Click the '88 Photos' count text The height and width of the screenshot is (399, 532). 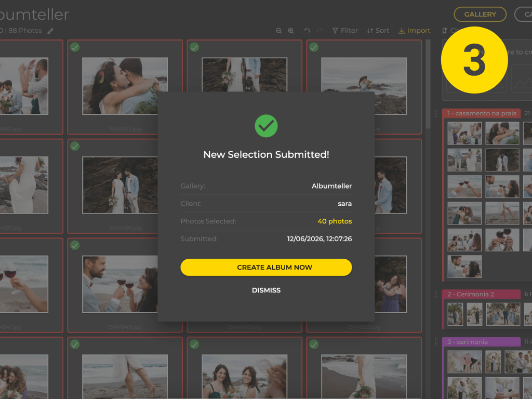[25, 31]
